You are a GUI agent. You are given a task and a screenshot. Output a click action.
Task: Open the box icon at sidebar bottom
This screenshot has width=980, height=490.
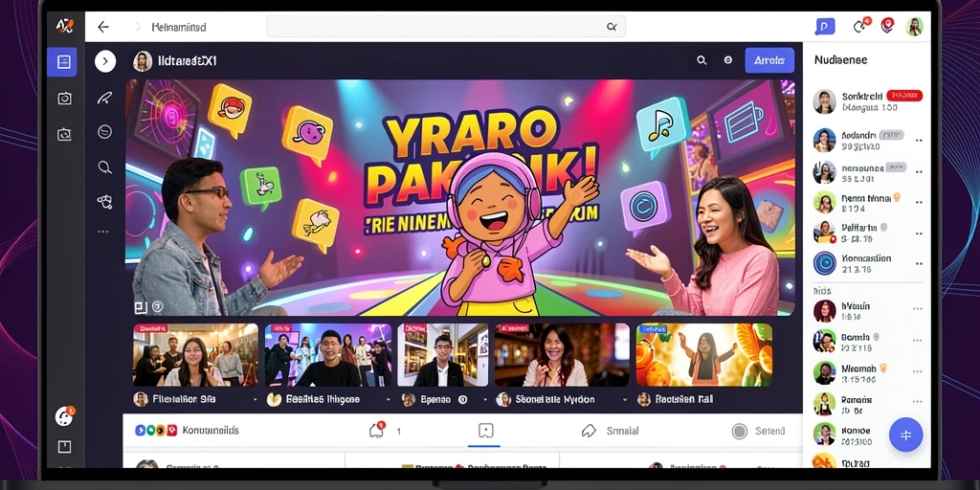pos(64,446)
